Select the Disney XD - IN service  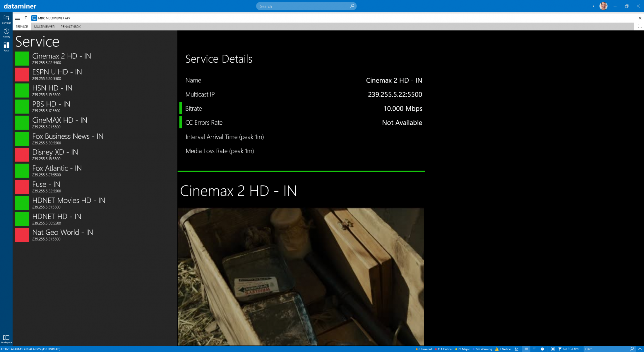[x=95, y=155]
